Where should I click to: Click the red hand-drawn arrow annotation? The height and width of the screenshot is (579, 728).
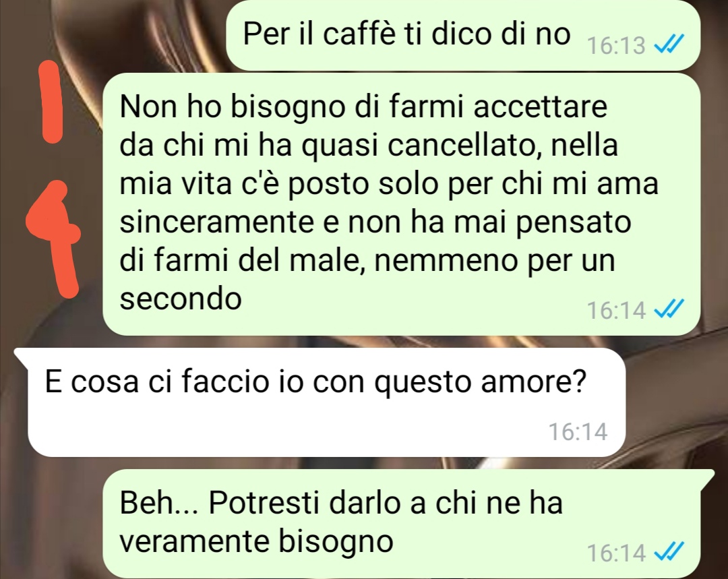tap(53, 238)
